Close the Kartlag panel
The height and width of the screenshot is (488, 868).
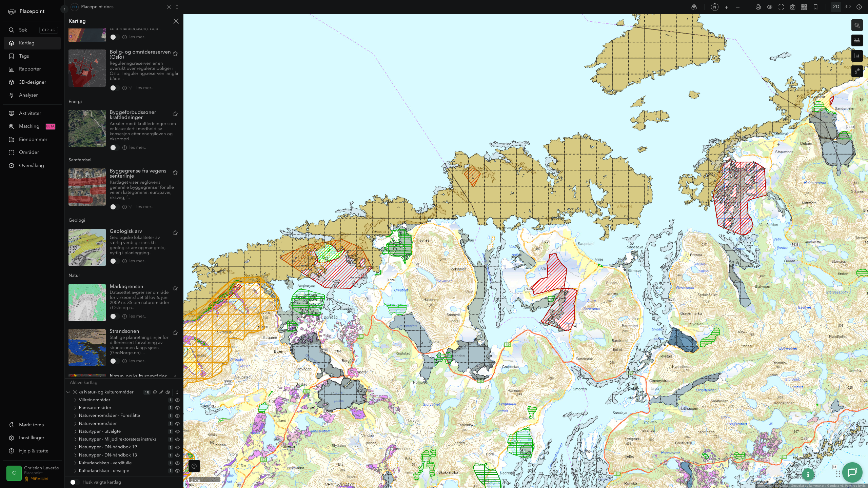[x=176, y=21]
